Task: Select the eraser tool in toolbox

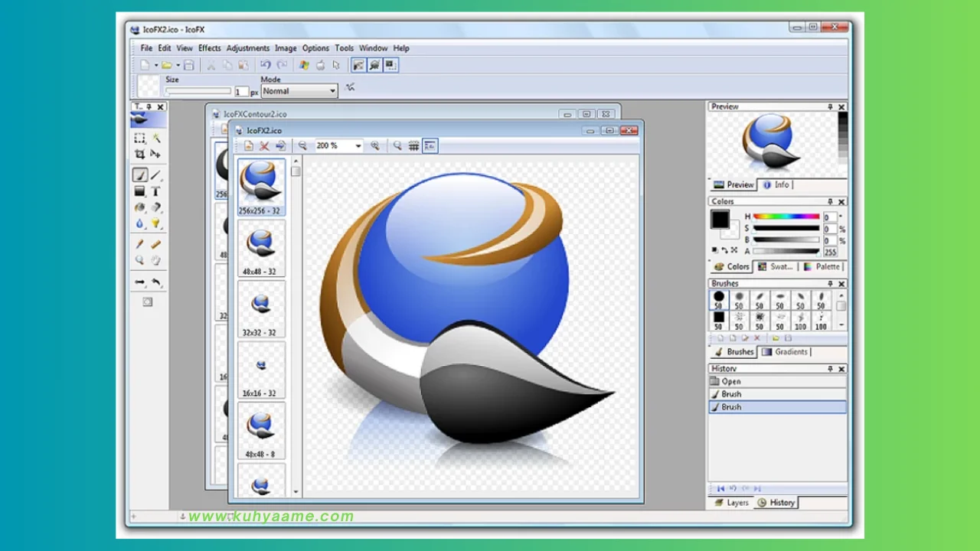Action: (x=156, y=207)
